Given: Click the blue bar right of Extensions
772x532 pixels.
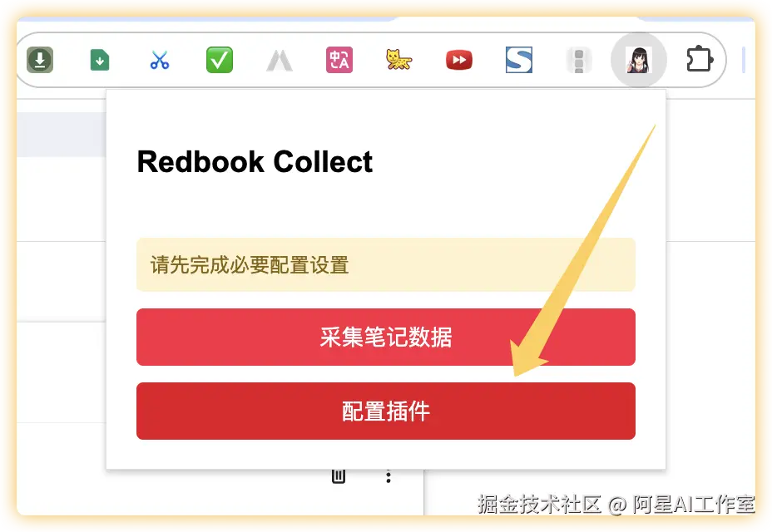Looking at the screenshot, I should (x=744, y=60).
